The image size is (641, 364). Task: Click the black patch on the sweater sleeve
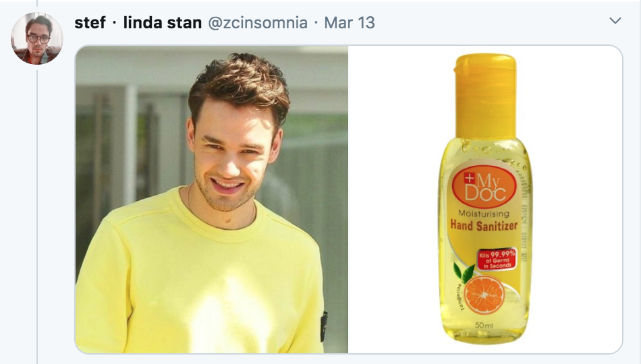click(324, 326)
